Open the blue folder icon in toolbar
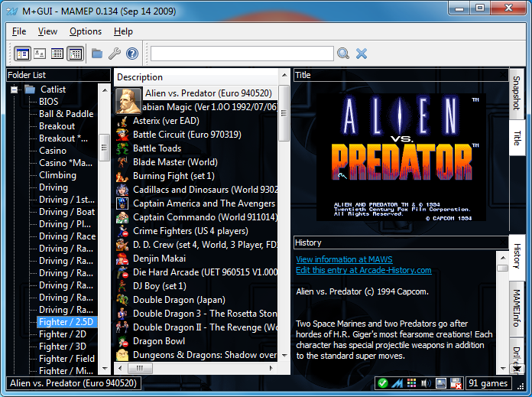 pyautogui.click(x=97, y=54)
